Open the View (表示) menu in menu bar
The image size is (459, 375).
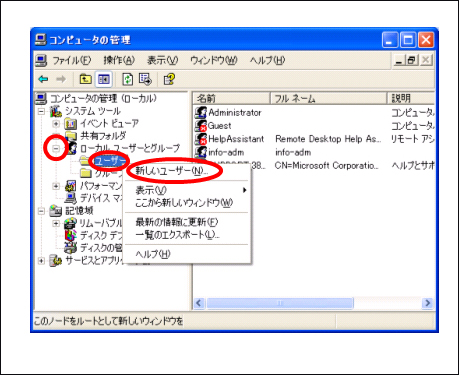[x=162, y=60]
